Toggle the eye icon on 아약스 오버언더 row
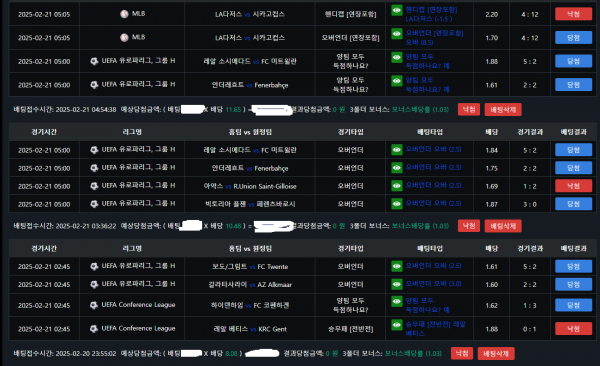Image resolution: width=600 pixels, height=366 pixels. click(x=397, y=186)
